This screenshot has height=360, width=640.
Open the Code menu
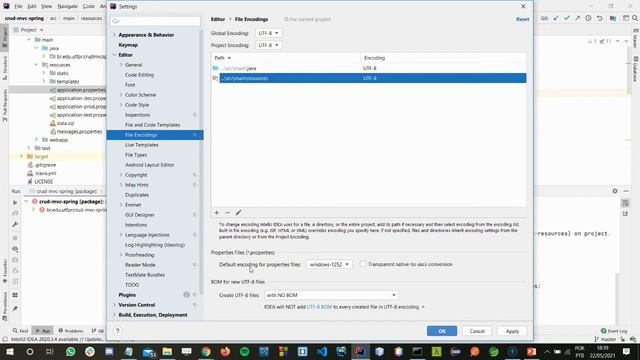pyautogui.click(x=89, y=7)
